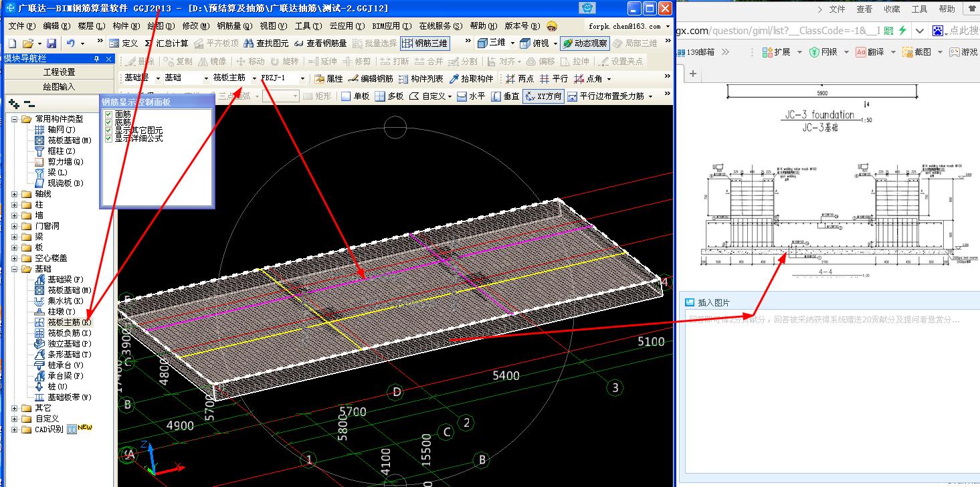Select 平行 parallel axis tool
The image size is (980, 487).
(554, 78)
